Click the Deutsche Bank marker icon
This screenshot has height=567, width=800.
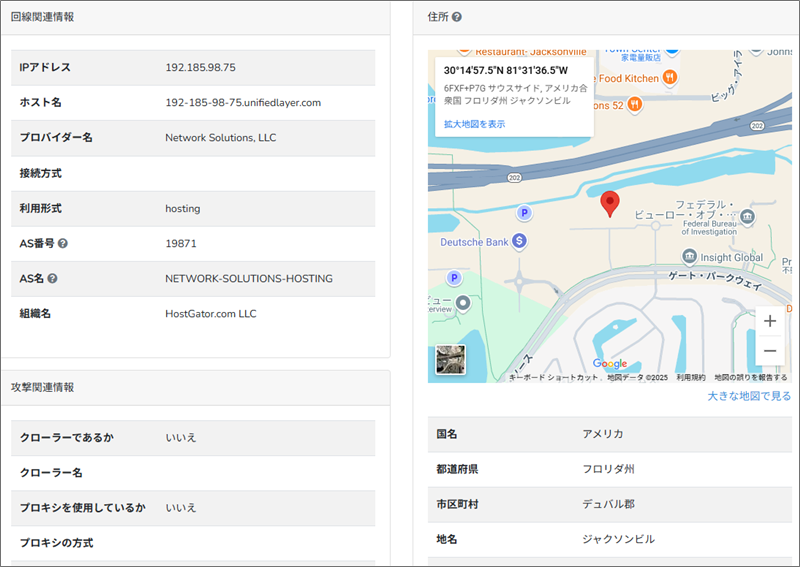point(519,241)
